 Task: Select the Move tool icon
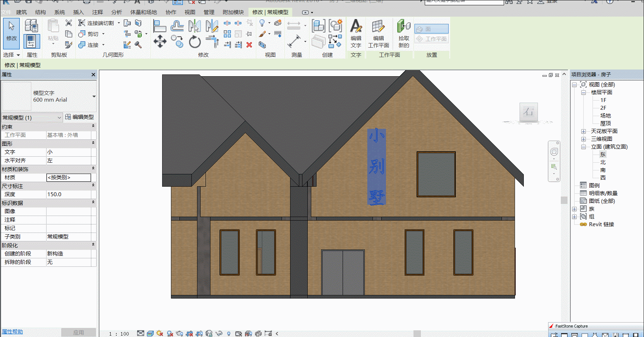160,41
